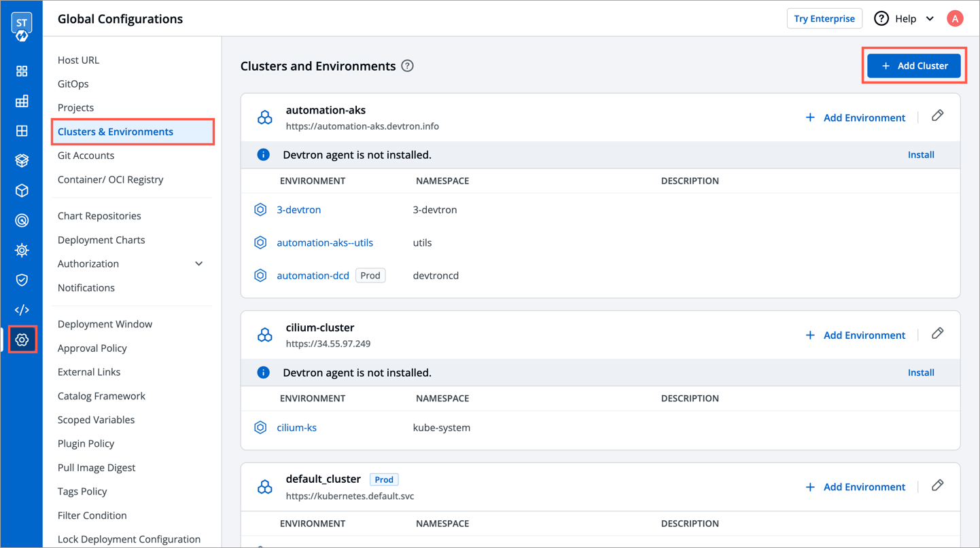The height and width of the screenshot is (548, 980).
Task: Click the cilium-cluster cluster icon
Action: pos(265,335)
